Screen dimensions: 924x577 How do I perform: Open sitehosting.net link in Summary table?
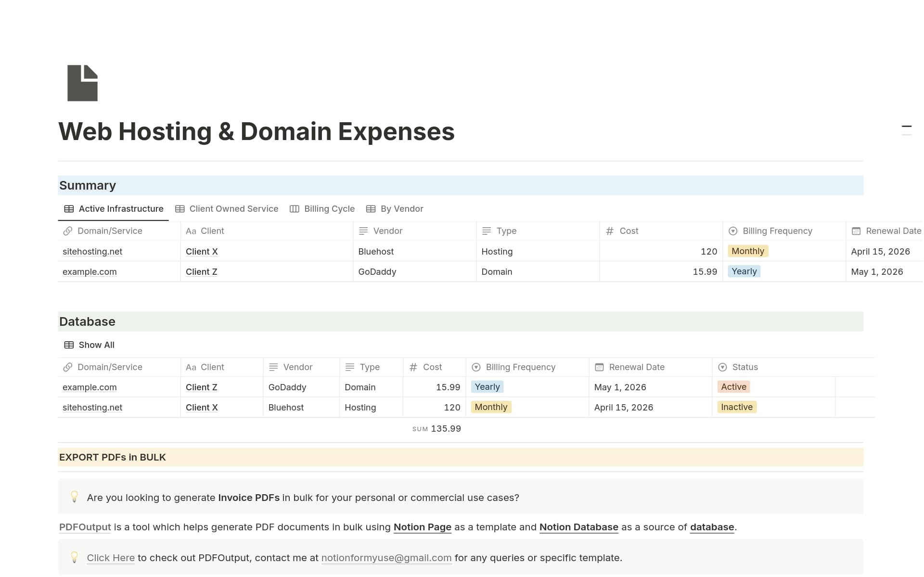pyautogui.click(x=92, y=252)
